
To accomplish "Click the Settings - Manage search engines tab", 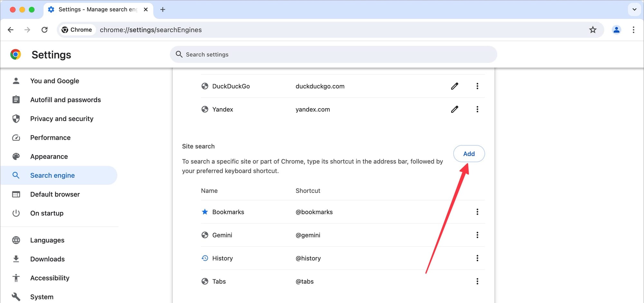I will pyautogui.click(x=98, y=10).
